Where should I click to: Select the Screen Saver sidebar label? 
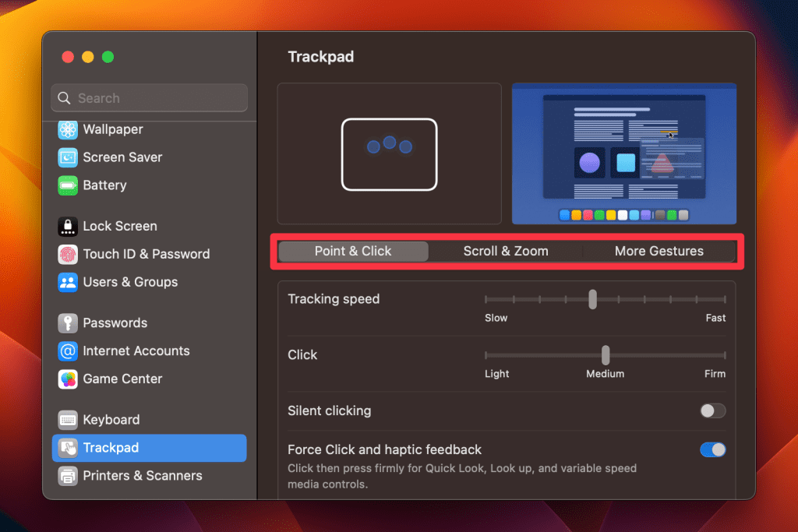click(x=122, y=157)
